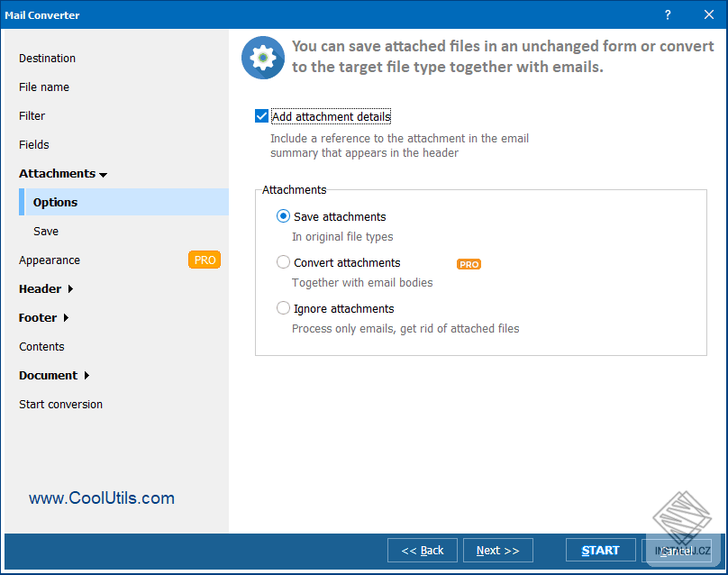Click the Attachments section label in sidebar
This screenshot has width=728, height=575.
pyautogui.click(x=57, y=173)
